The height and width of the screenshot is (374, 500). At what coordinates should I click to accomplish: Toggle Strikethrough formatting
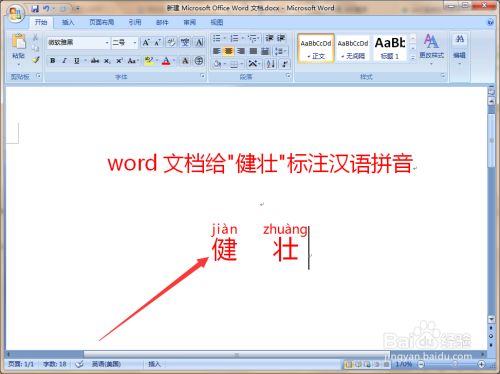(95, 61)
